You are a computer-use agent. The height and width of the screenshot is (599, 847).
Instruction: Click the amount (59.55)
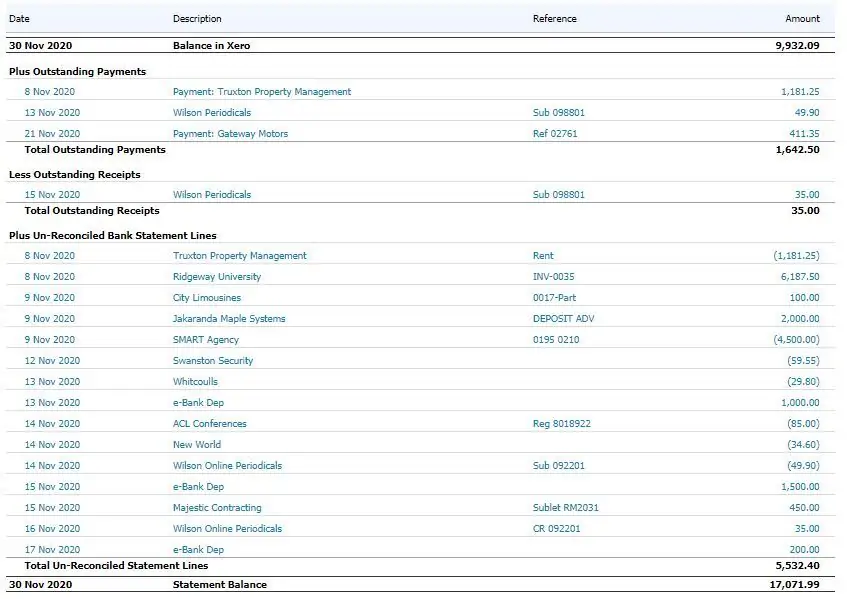coord(803,361)
